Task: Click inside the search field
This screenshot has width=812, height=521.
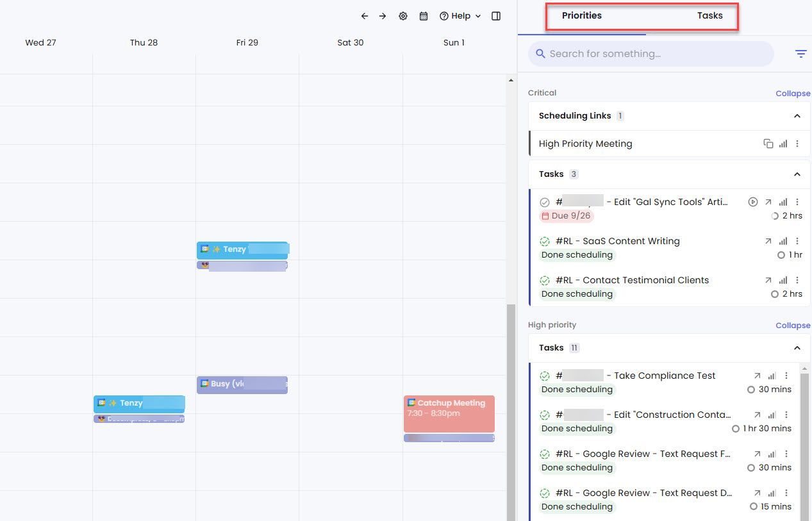Action: coord(650,54)
